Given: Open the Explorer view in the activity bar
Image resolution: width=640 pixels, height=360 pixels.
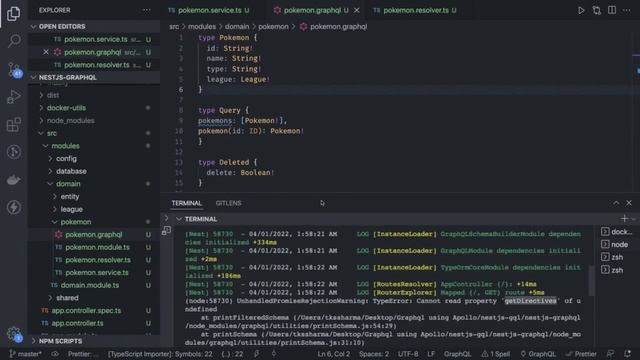Looking at the screenshot, I should 13,13.
